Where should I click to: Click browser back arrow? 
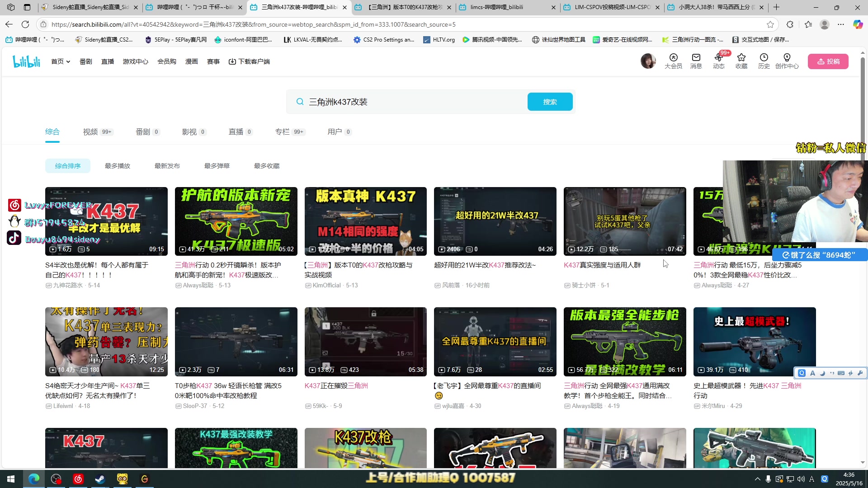coord(9,24)
